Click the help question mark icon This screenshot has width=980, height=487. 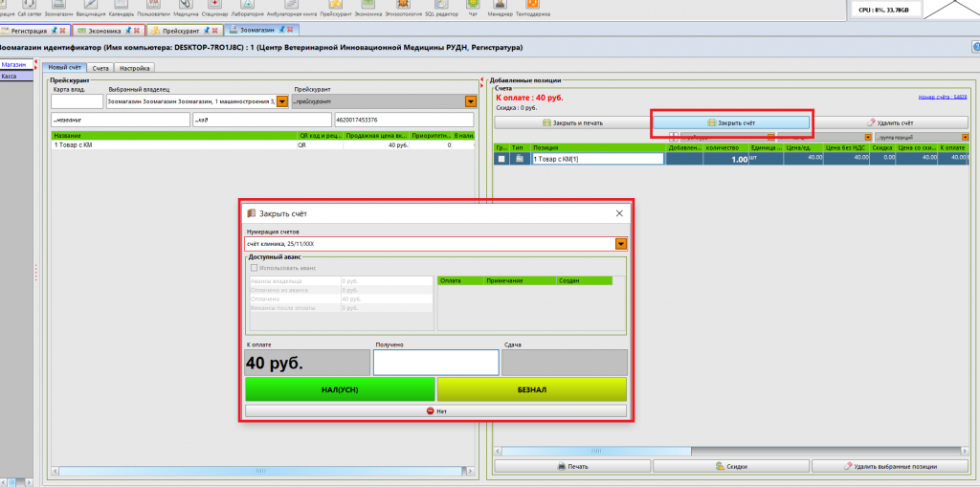click(974, 48)
